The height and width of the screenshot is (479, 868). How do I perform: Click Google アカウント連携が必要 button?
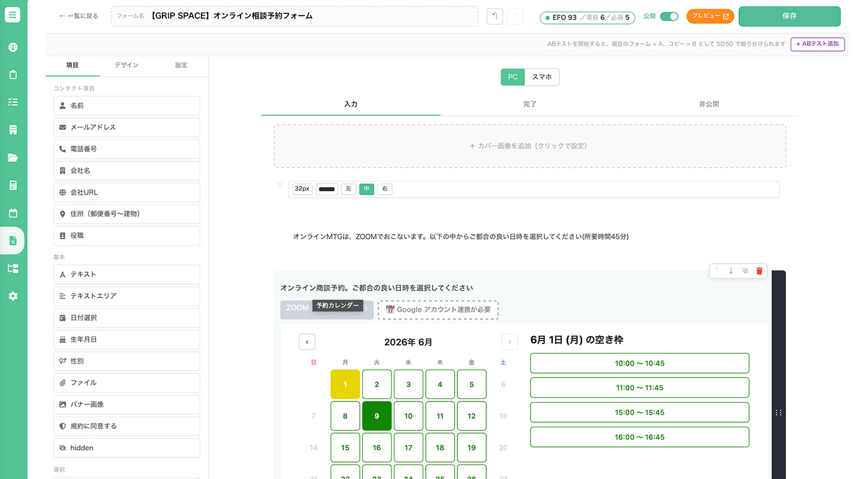coord(438,309)
